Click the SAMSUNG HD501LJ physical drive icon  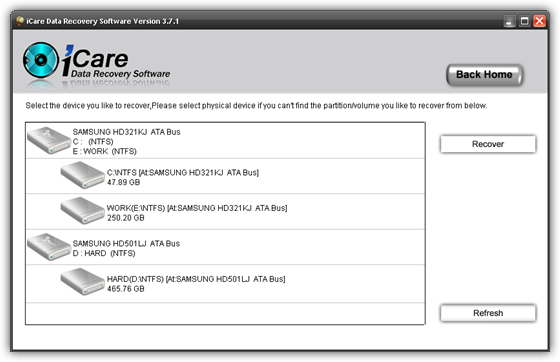[x=49, y=247]
